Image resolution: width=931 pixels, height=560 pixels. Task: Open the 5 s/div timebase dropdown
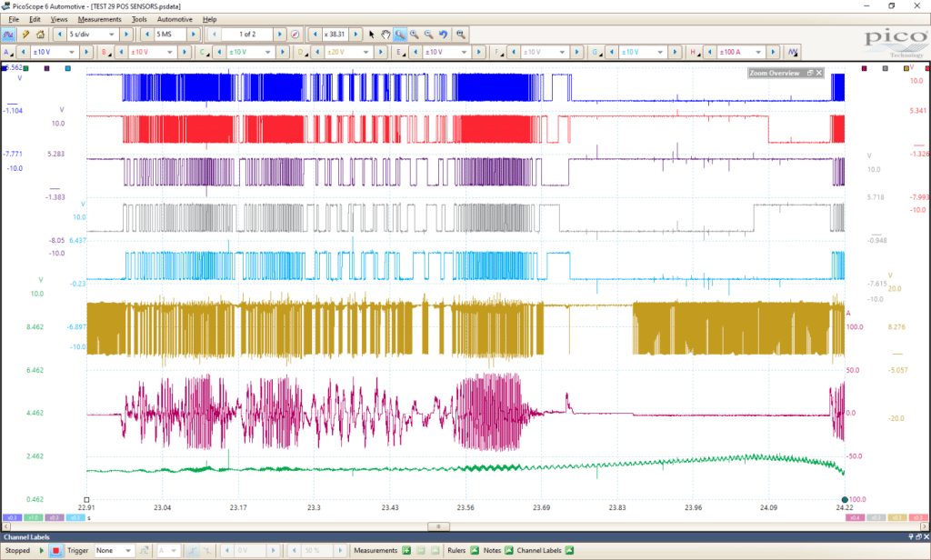(x=93, y=35)
